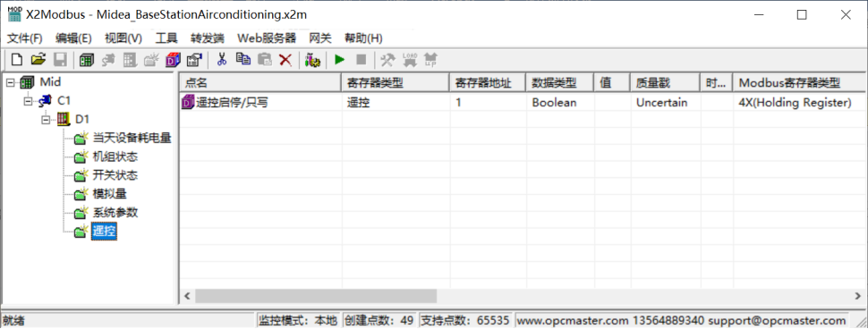Click the purple D new-point icon
This screenshot has height=329, width=868.
[x=174, y=60]
